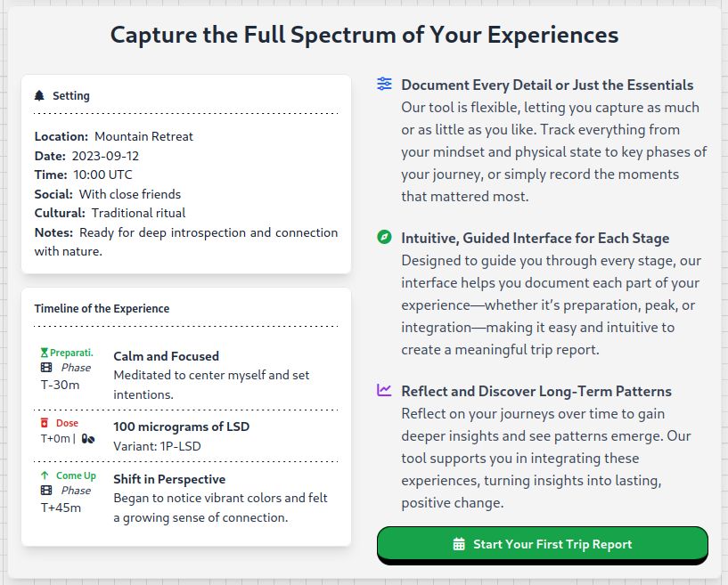Click the sliders icon beside Document Every Detail

click(x=384, y=84)
